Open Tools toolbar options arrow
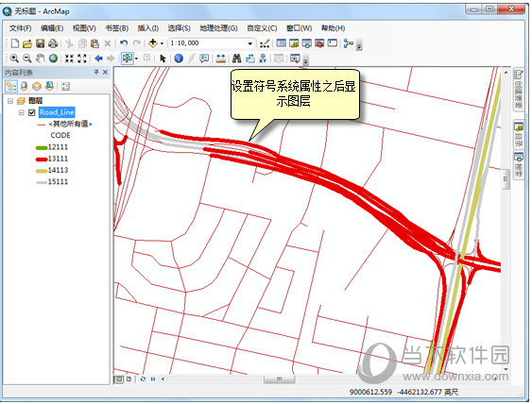Image resolution: width=532 pixels, height=404 pixels. click(306, 61)
